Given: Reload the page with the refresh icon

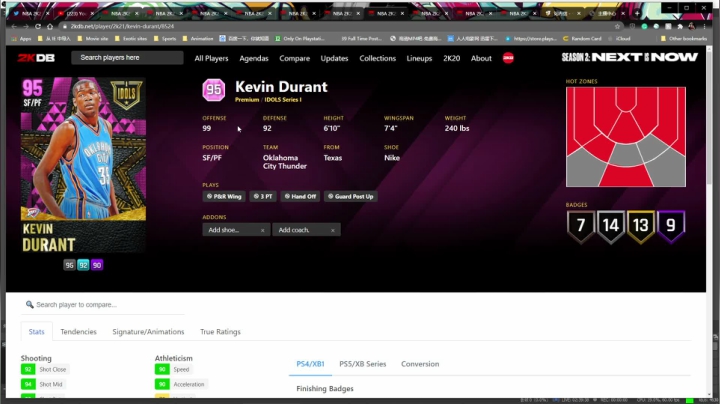Looking at the screenshot, I should (x=38, y=27).
